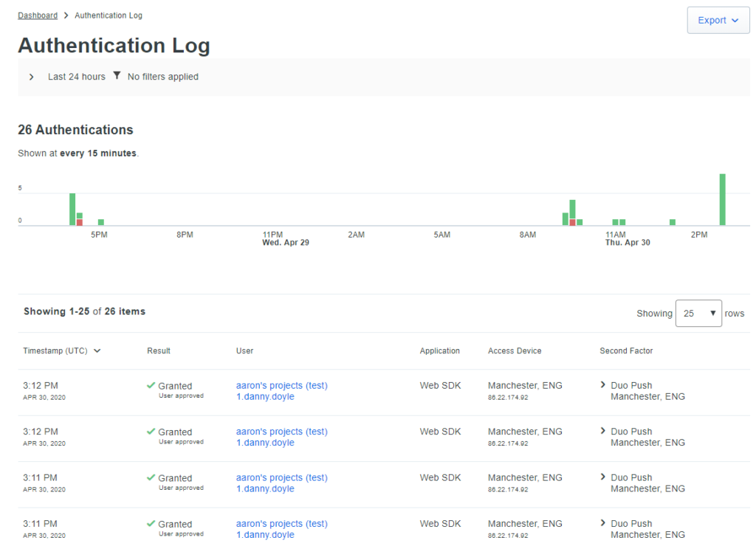Screen dimensions: 756x543
Task: Open aaron's projects (test) in first 3:11 PM row
Action: pos(281,477)
